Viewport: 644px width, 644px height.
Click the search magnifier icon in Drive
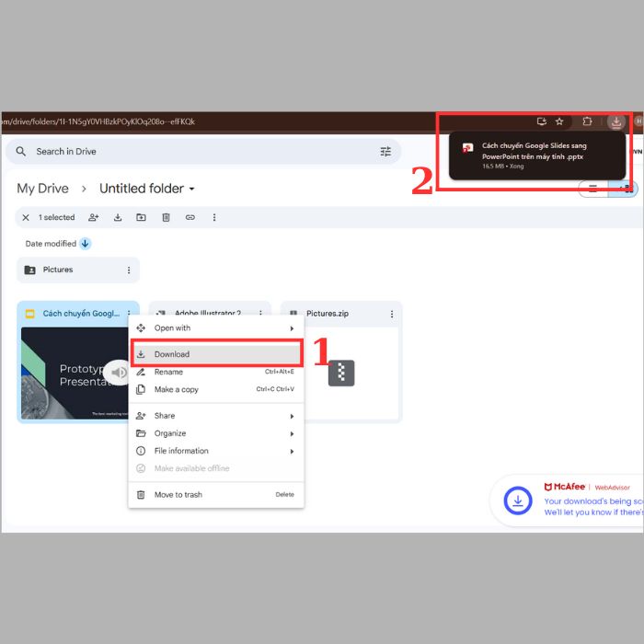[20, 152]
